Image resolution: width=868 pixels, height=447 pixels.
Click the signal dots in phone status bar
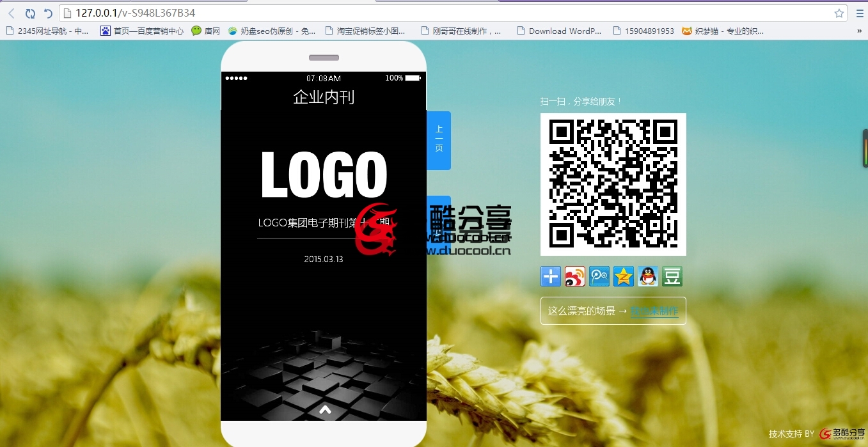click(236, 78)
